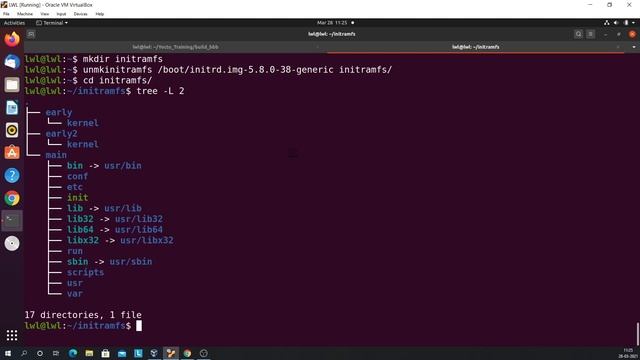Click the green 'init' file entry
The width and height of the screenshot is (640, 360).
(x=78, y=198)
